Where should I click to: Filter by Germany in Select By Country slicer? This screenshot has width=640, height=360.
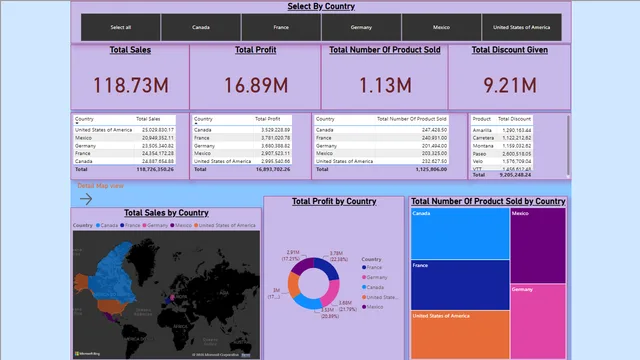click(x=361, y=27)
